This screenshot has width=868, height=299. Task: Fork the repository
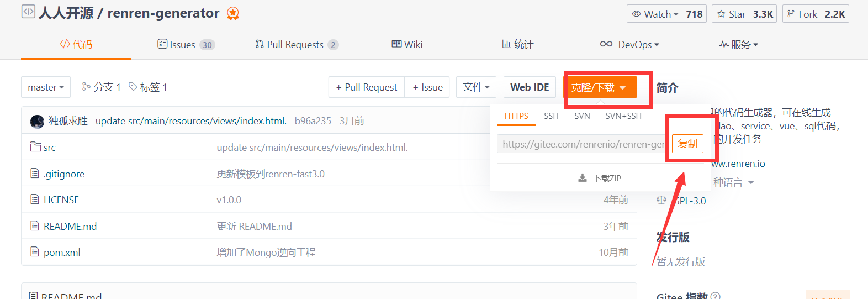pyautogui.click(x=802, y=14)
